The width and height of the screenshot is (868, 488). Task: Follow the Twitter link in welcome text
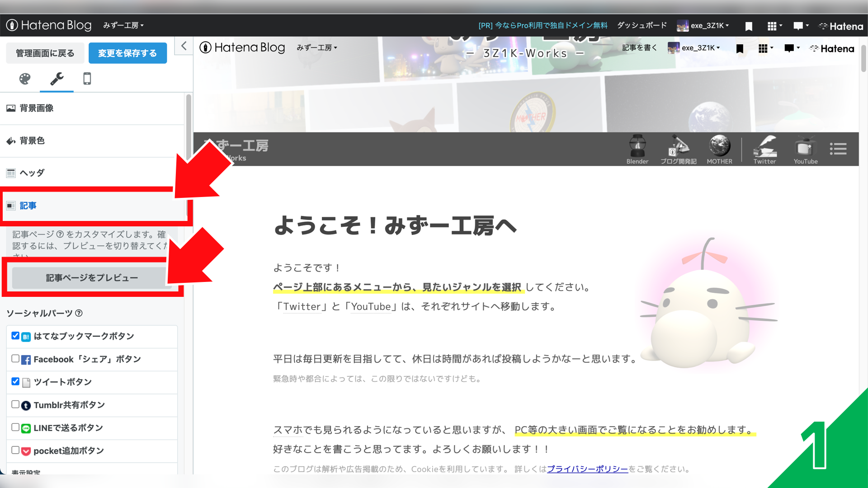tap(302, 306)
